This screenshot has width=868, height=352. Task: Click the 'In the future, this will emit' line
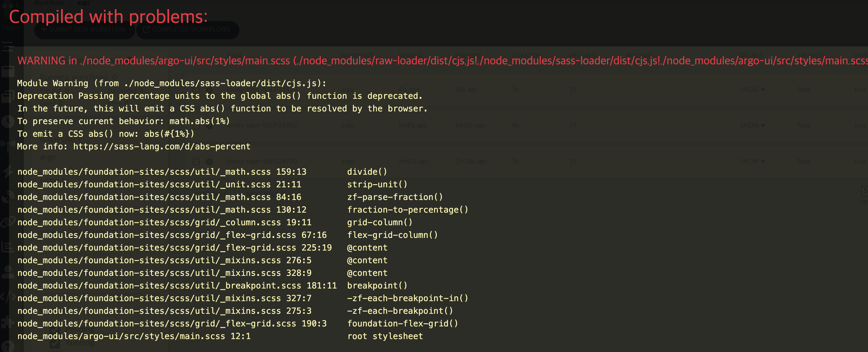(x=222, y=109)
